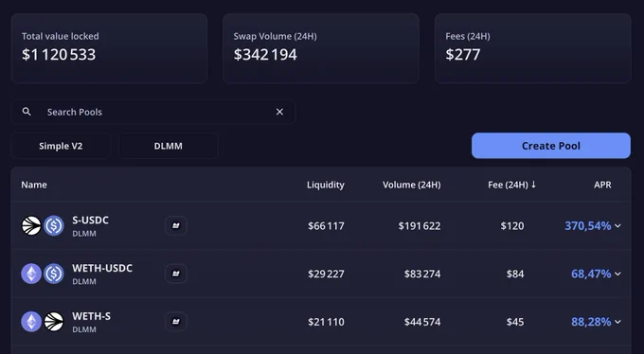The width and height of the screenshot is (644, 354).
Task: Open the S-USDC pool chart icon
Action: pyautogui.click(x=176, y=226)
